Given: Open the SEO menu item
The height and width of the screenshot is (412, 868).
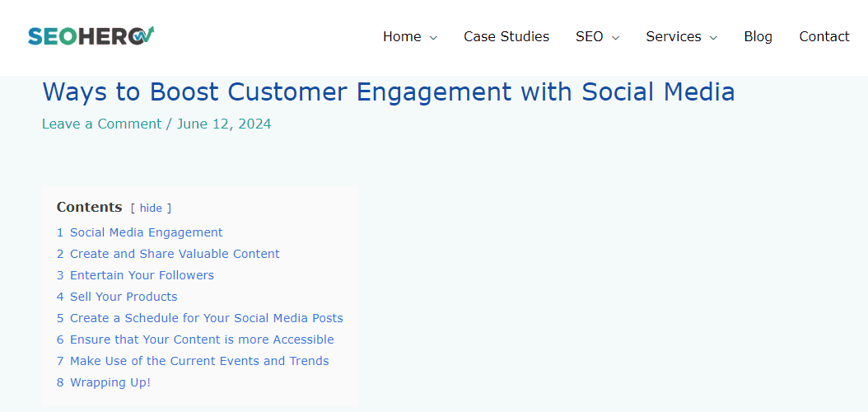Looking at the screenshot, I should (589, 36).
